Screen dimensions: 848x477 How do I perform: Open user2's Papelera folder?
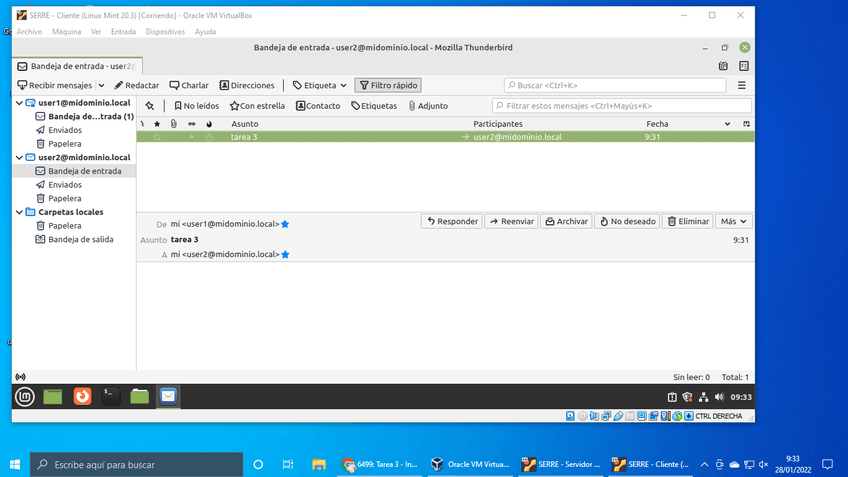[58, 198]
